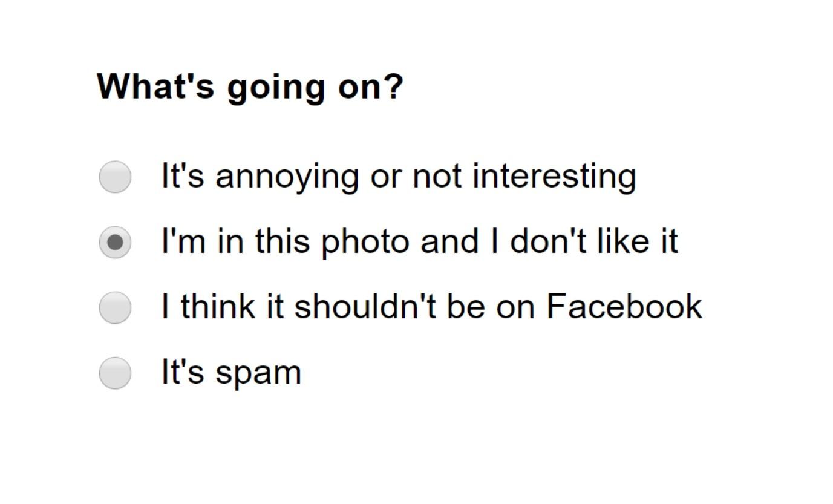Click the word "Facebook" in the third option
The image size is (833, 504).
[624, 306]
